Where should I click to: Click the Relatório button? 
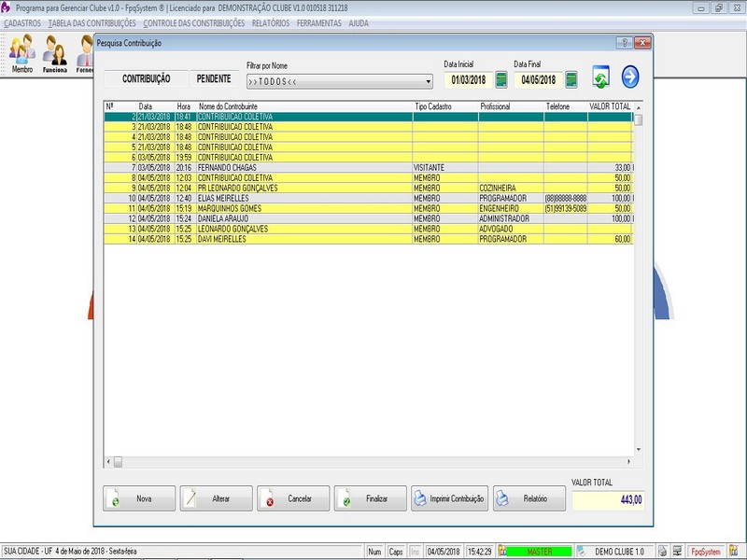529,498
